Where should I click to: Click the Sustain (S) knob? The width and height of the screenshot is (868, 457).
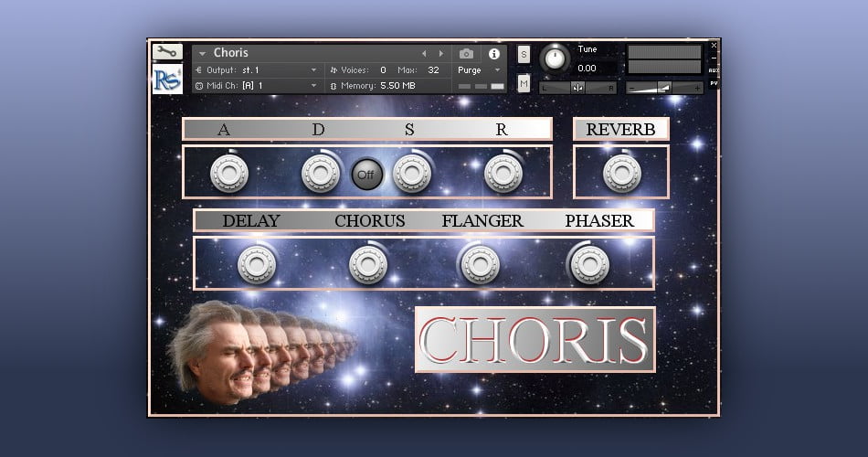click(412, 173)
